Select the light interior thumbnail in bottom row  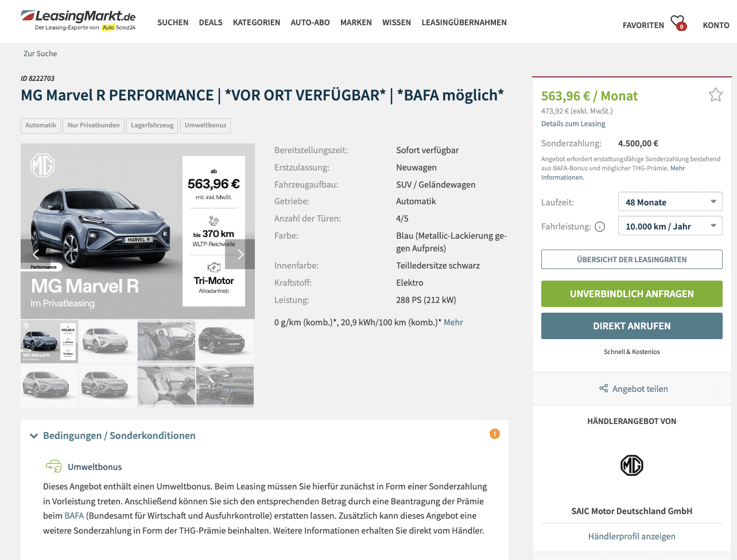[166, 386]
